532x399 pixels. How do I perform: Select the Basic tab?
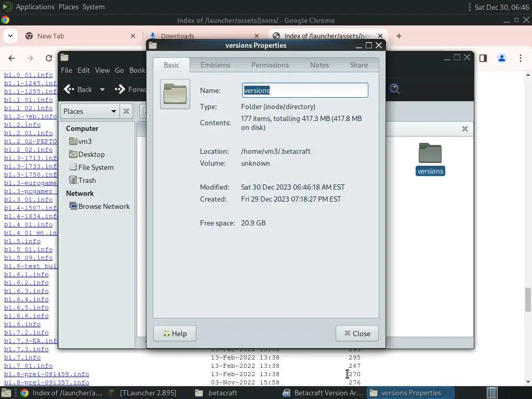pos(171,65)
